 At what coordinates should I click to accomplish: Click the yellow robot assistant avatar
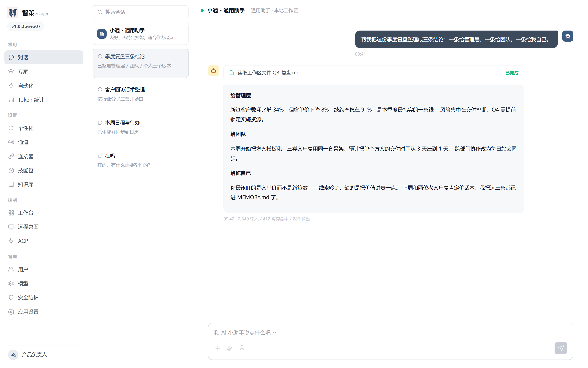click(x=213, y=71)
